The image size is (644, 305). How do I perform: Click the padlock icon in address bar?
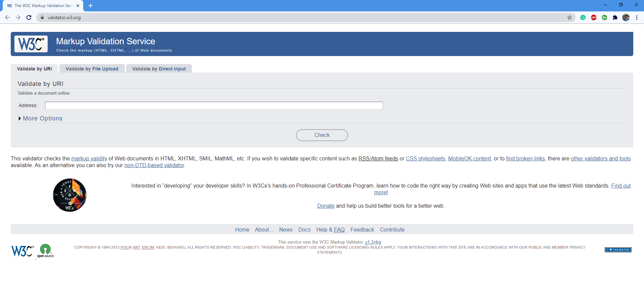(42, 17)
